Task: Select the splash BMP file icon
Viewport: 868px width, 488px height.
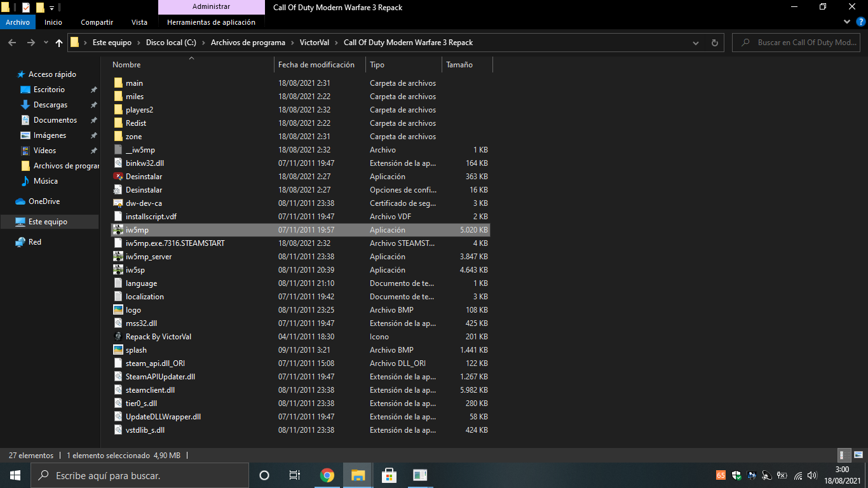Action: point(118,350)
